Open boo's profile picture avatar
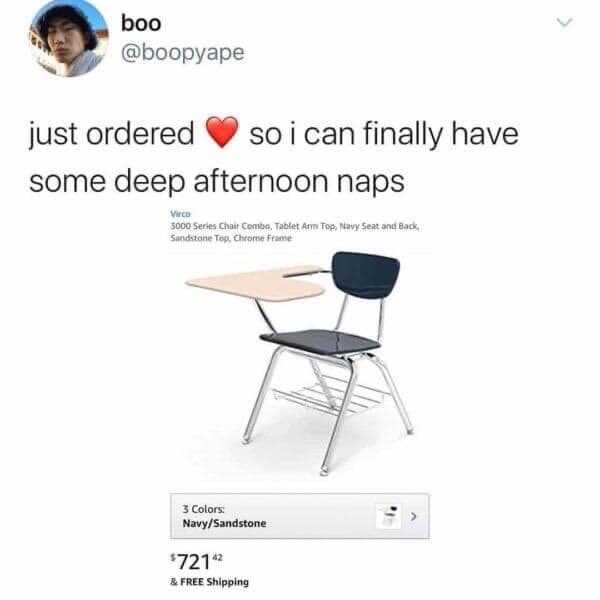This screenshot has width=600, height=600. click(68, 37)
